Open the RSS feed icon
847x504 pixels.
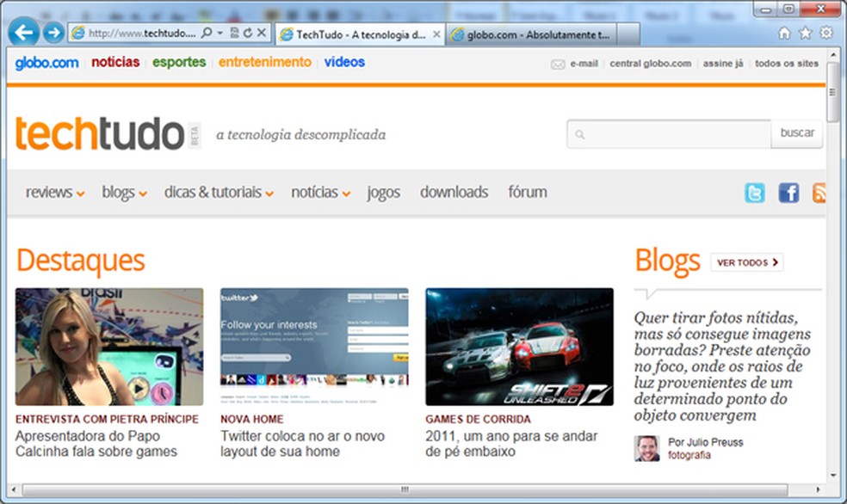(819, 193)
